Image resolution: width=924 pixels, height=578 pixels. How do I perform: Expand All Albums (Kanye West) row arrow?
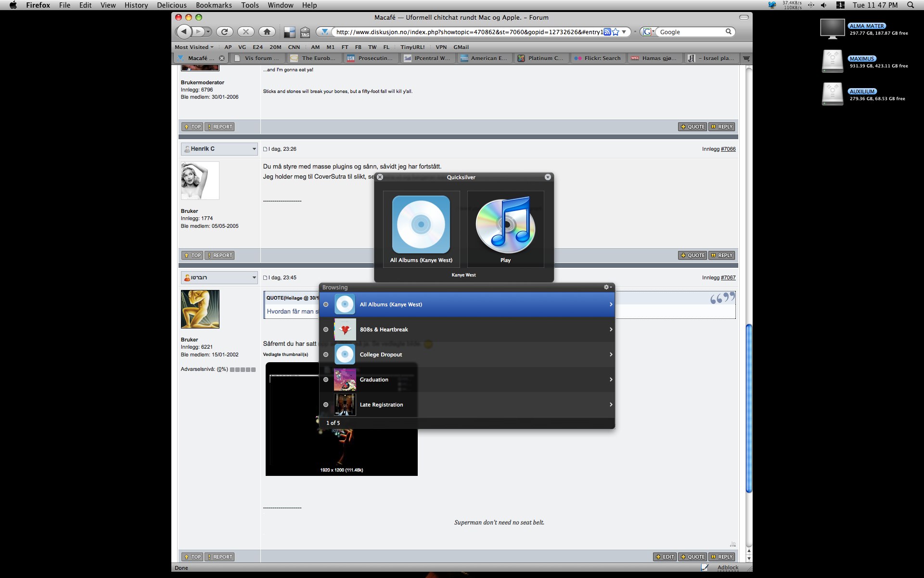pos(611,304)
